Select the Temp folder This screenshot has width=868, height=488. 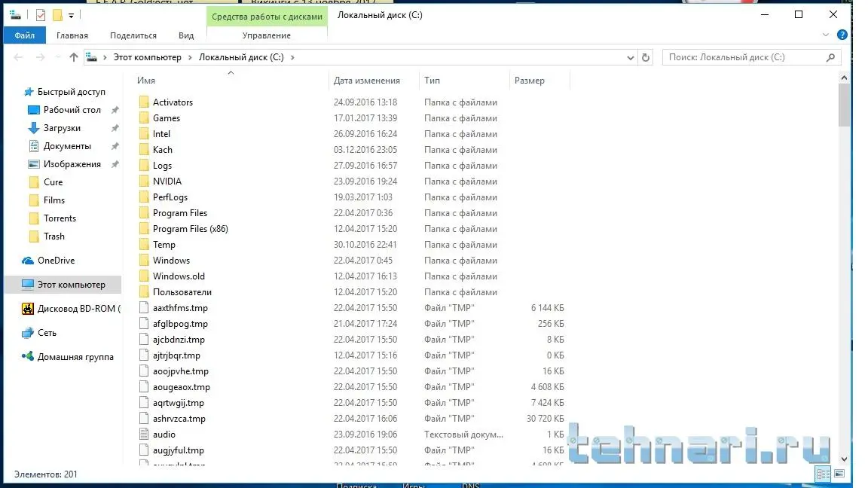pyautogui.click(x=164, y=245)
